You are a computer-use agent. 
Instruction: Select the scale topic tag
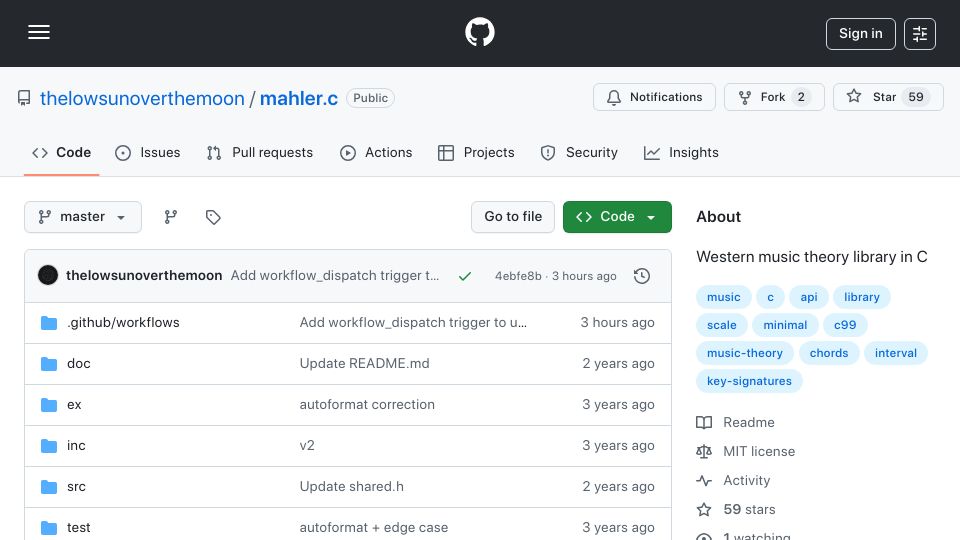pos(722,325)
